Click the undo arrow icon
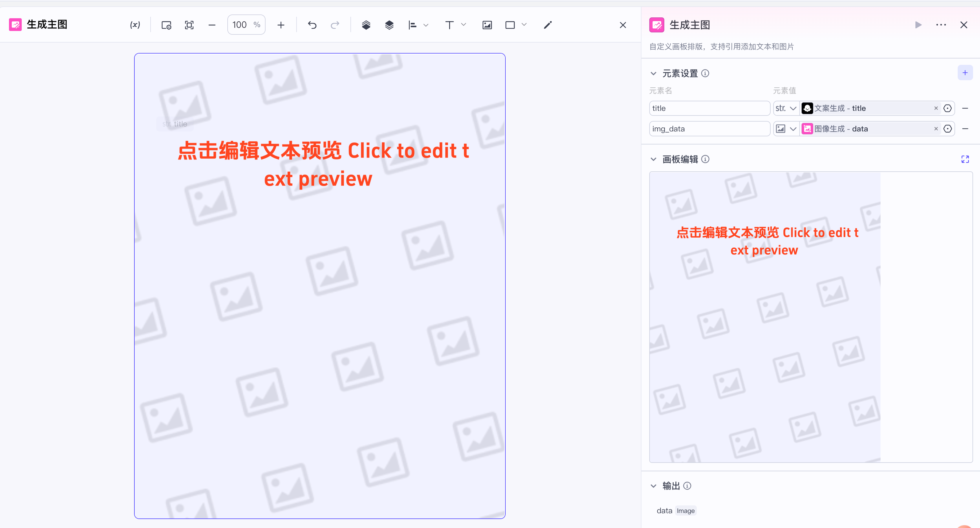980x528 pixels. pyautogui.click(x=312, y=25)
